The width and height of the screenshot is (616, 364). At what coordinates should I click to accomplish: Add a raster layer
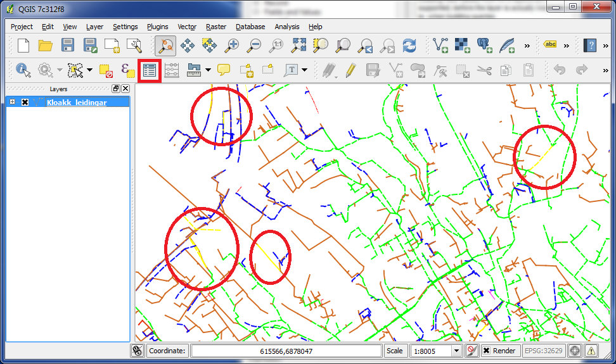(463, 46)
